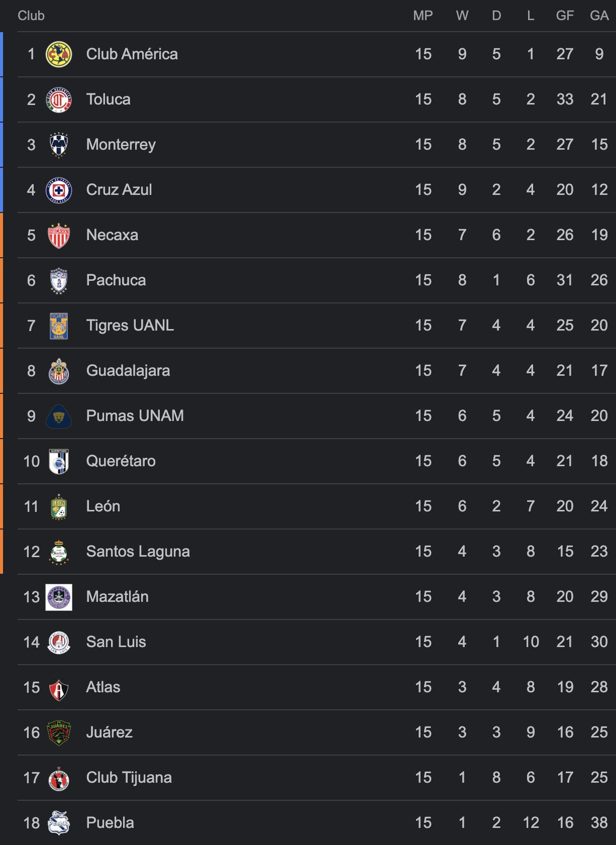Click the Tigres UANL logo
The image size is (616, 845).
[x=59, y=326]
